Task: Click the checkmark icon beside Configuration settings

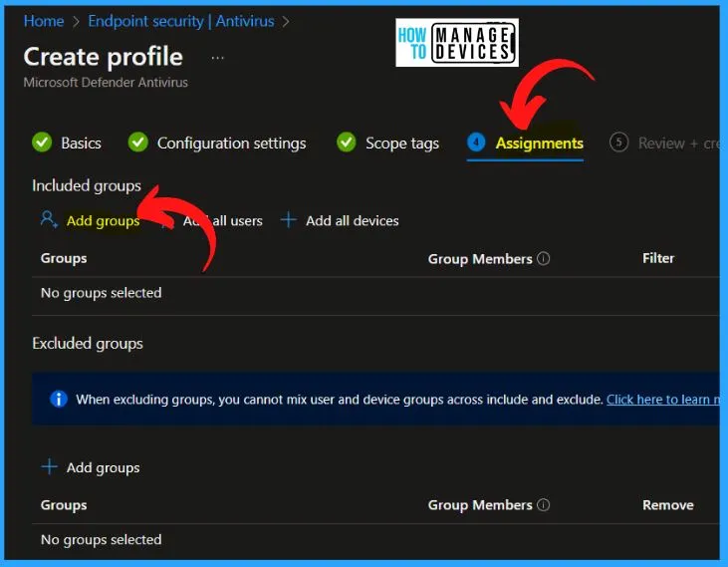Action: tap(137, 142)
